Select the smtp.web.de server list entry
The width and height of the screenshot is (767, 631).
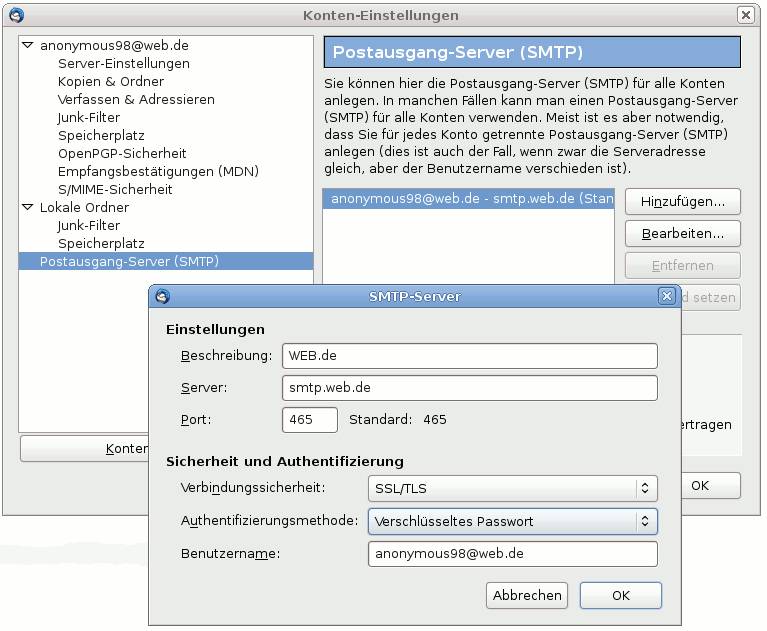pos(468,199)
